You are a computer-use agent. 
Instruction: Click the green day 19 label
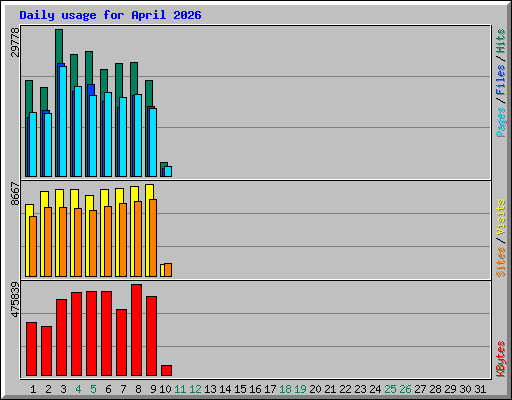coord(300,389)
